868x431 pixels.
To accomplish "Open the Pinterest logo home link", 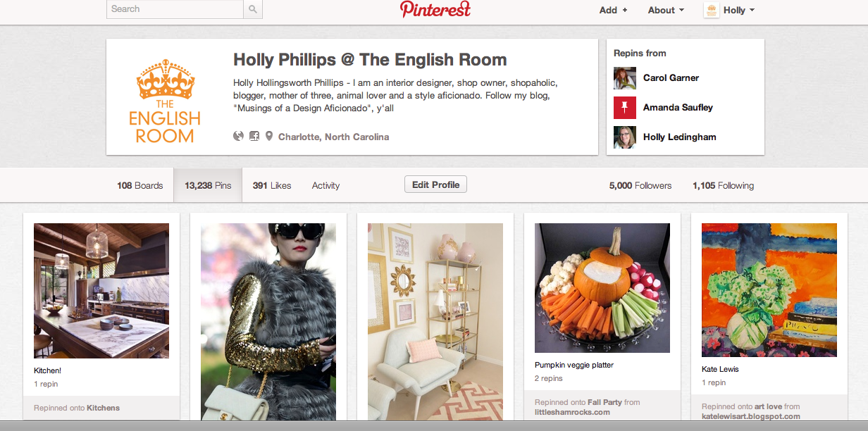I will pyautogui.click(x=435, y=9).
